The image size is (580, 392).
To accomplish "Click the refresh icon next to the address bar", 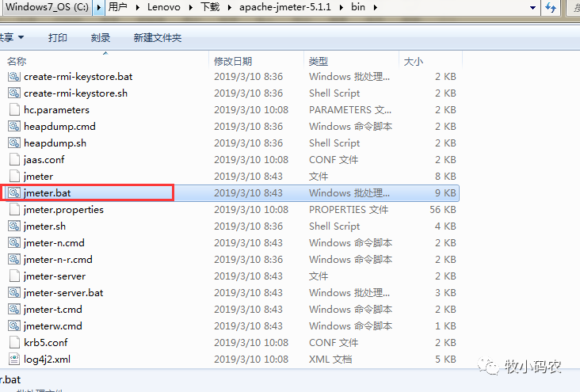I will [551, 7].
